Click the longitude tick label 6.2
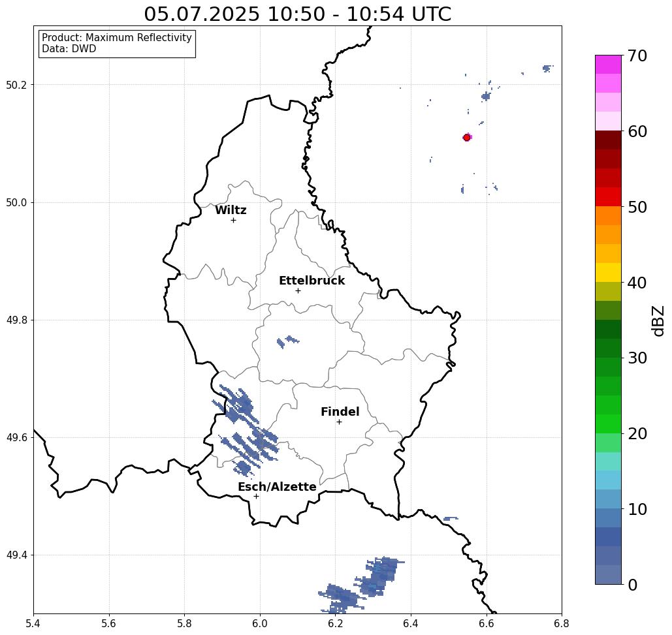This screenshot has height=635, width=672. click(336, 623)
